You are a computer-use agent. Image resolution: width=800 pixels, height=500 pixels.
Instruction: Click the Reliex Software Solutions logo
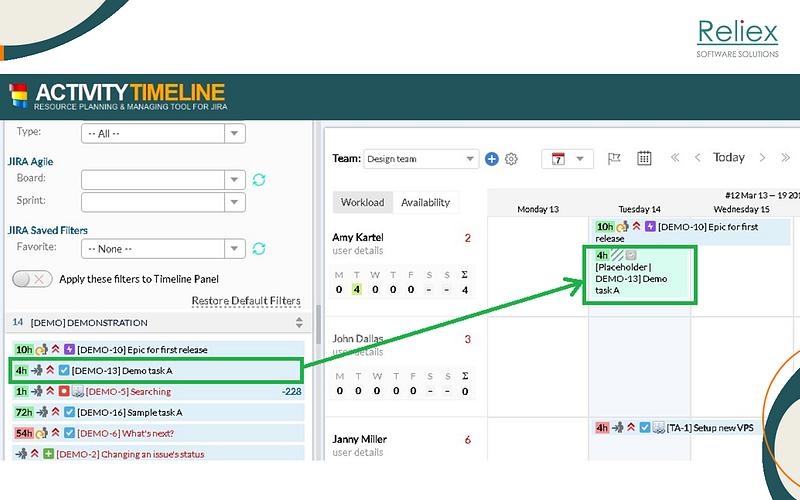[x=738, y=38]
